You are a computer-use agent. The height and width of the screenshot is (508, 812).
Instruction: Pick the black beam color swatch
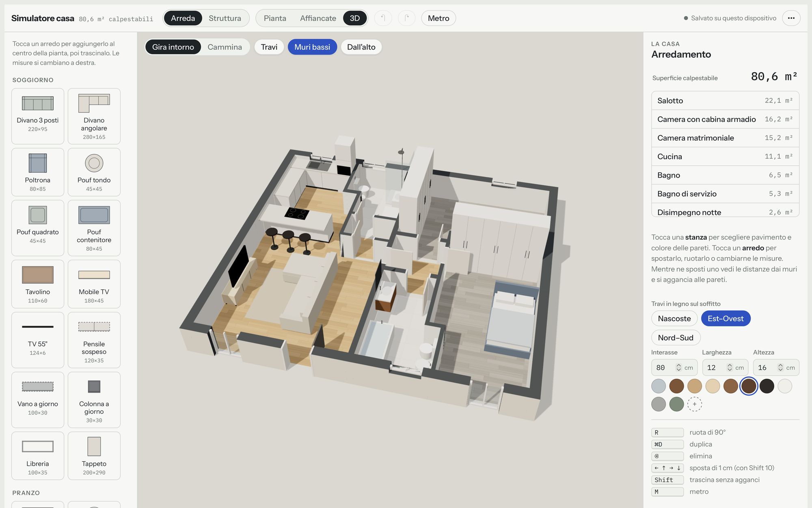point(767,386)
